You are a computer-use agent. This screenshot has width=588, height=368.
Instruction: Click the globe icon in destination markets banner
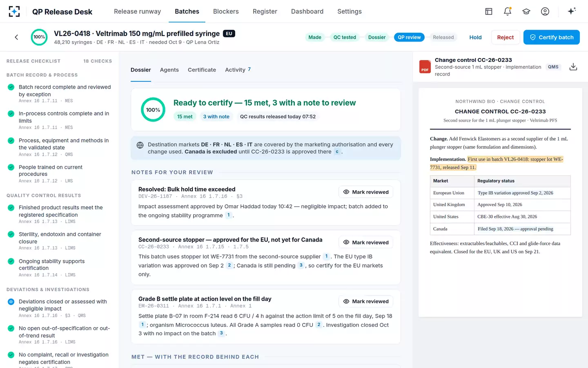140,145
